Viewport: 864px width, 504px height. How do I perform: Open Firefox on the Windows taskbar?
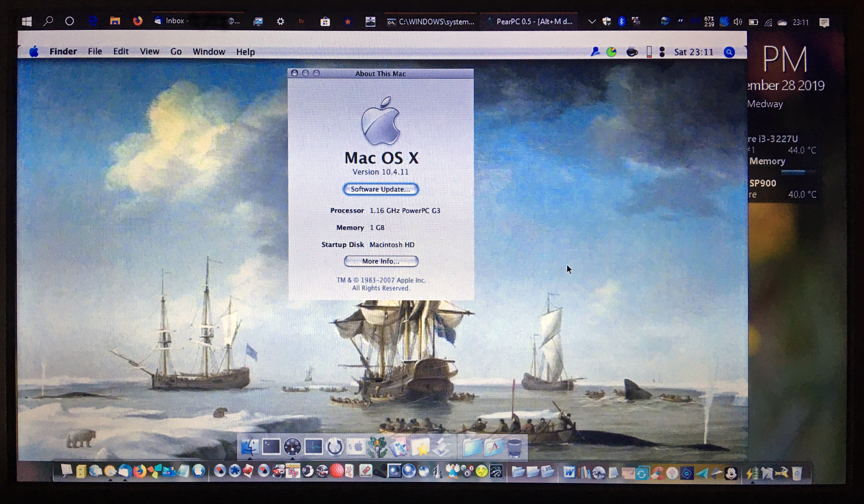coord(138,21)
